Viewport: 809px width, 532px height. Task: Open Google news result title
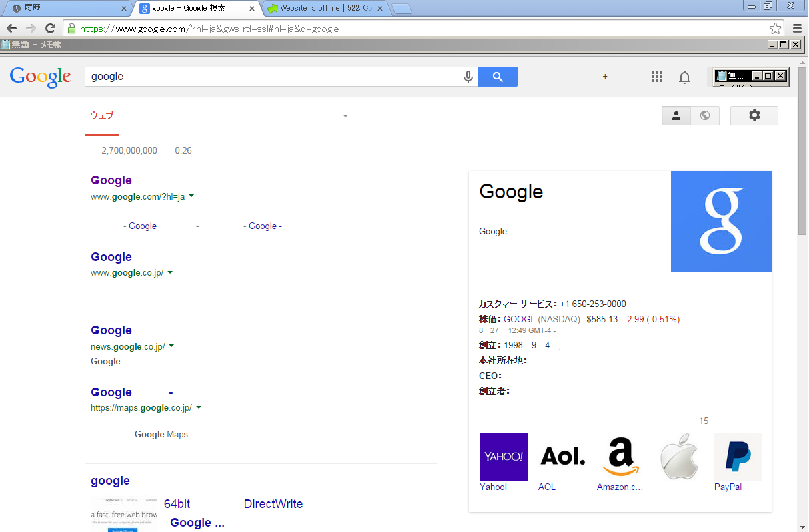(x=111, y=330)
